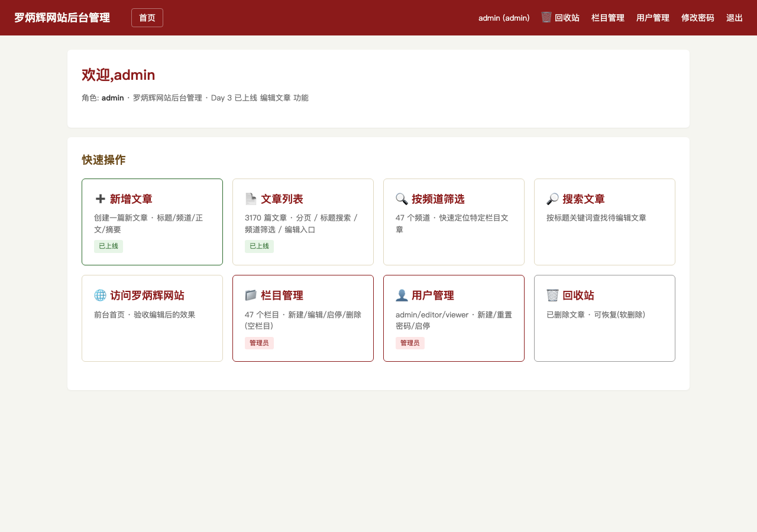Click the 角色: admin role line
Viewport: 757px width, 532px height.
coord(195,98)
